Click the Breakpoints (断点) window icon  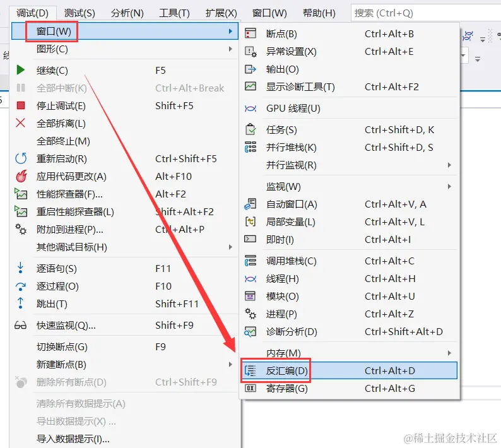250,33
